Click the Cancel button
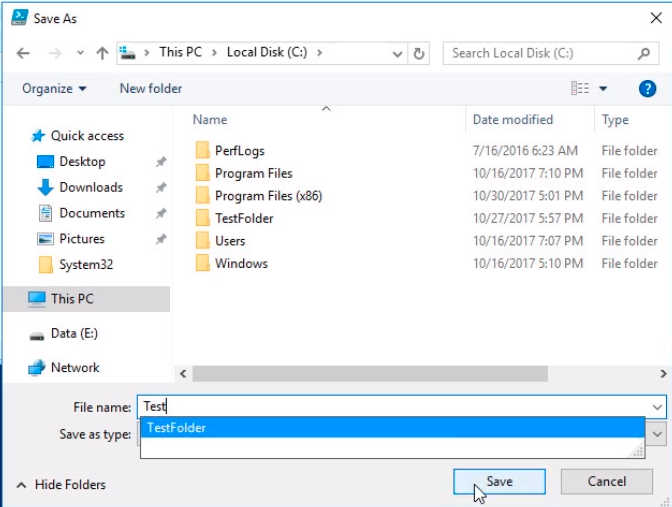Viewport: 672px width, 507px height. 606,481
